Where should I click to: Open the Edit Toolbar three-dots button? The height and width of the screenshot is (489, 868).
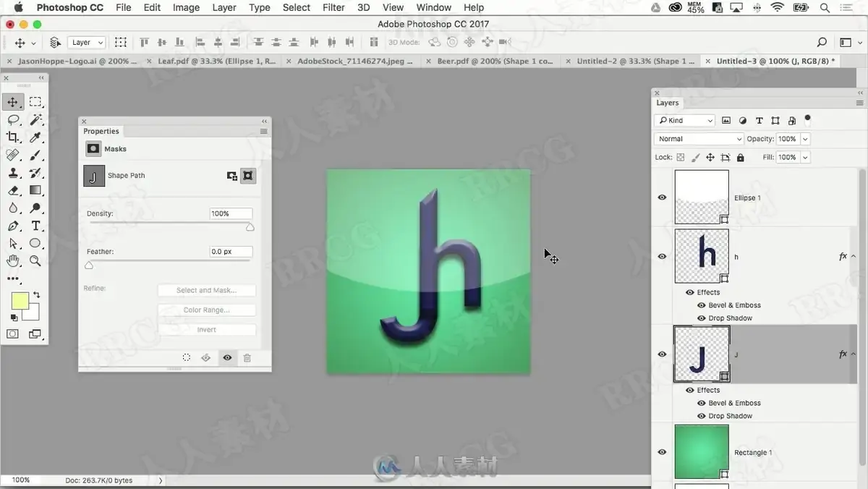tap(13, 278)
